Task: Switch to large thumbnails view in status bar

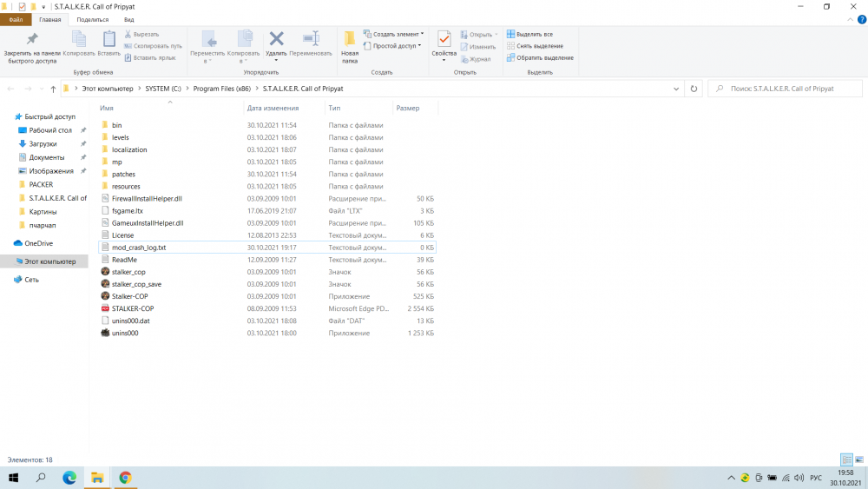Action: (859, 459)
